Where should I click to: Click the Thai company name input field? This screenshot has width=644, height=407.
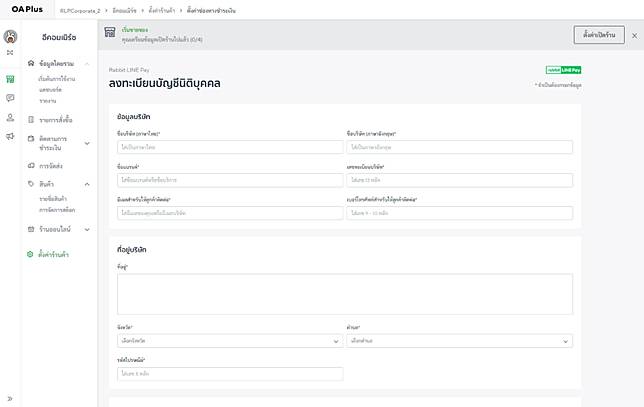229,147
